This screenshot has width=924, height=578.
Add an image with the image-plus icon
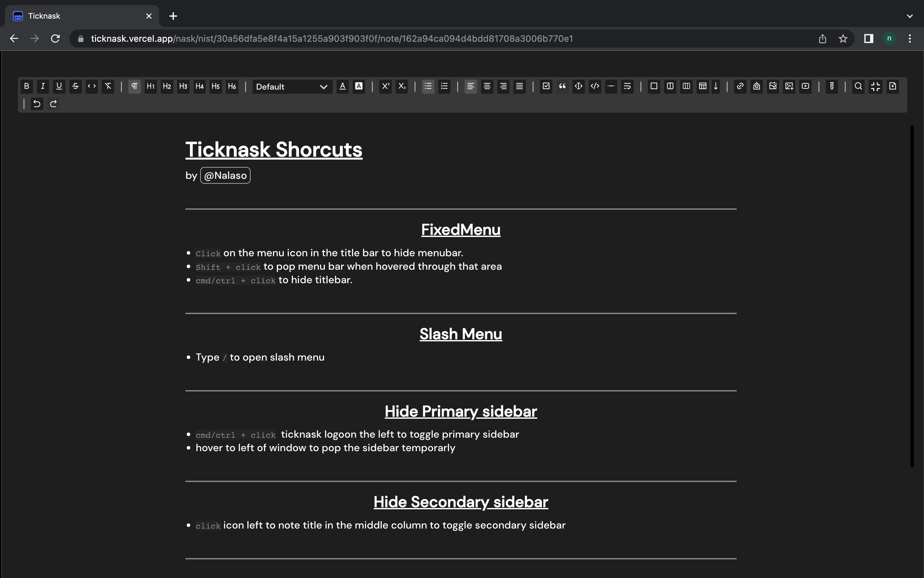coord(789,86)
